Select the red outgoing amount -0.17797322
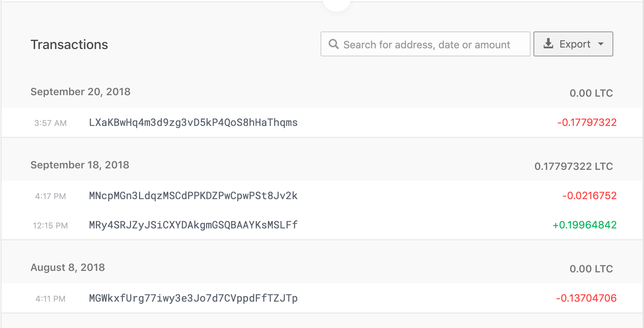644x328 pixels. pos(587,123)
